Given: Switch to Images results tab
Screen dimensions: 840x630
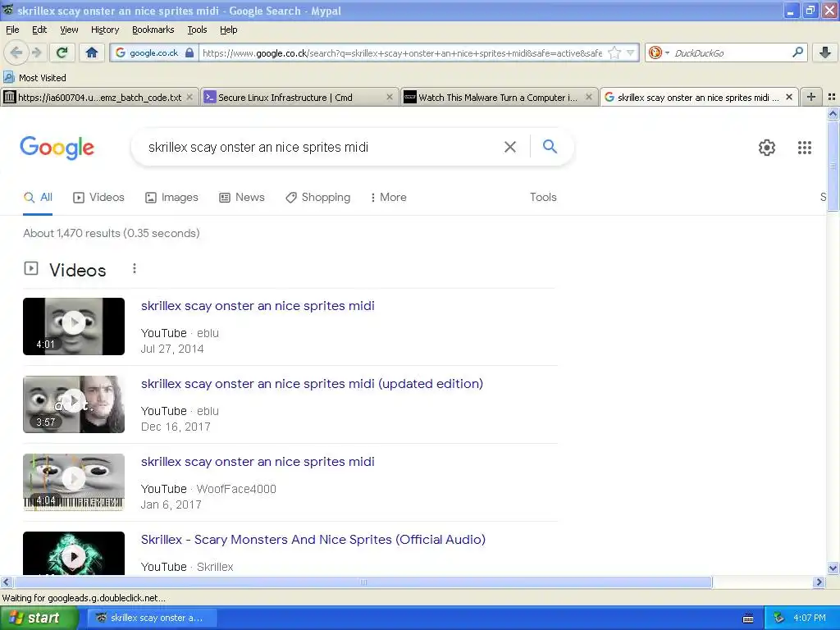Looking at the screenshot, I should (171, 197).
